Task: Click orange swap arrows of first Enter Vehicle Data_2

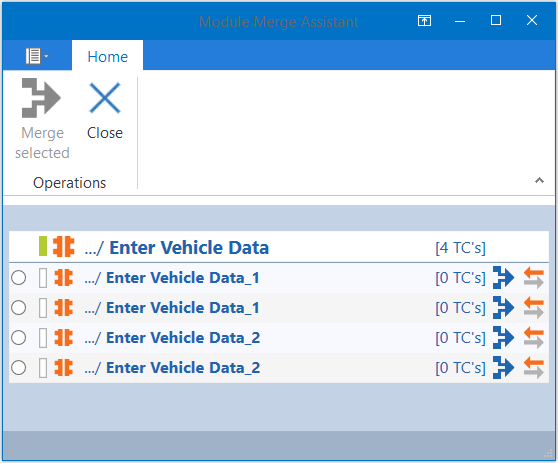Action: coord(533,338)
